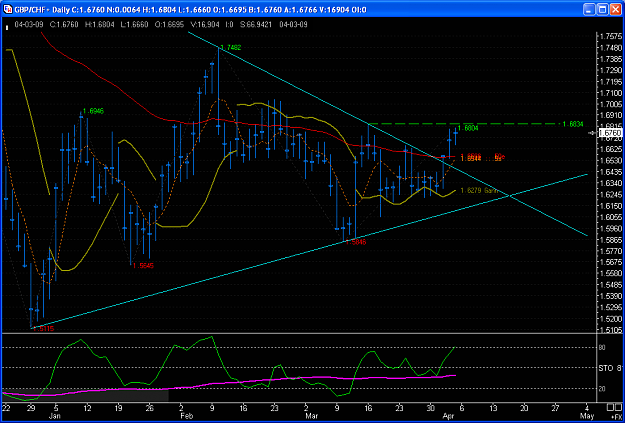Select the 1.6834 dashed resistance level label
Screen dimensions: 625x423
(x=573, y=124)
